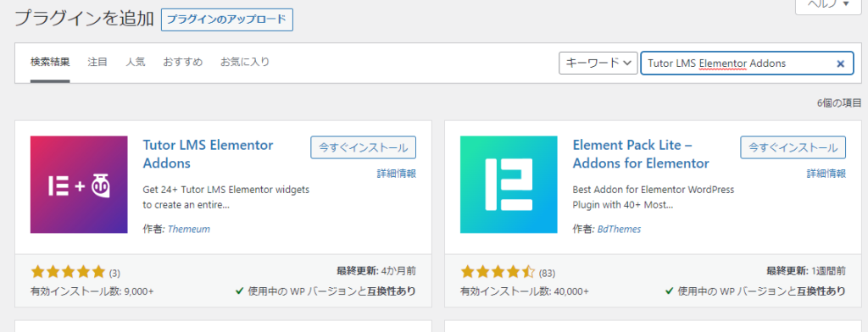The image size is (868, 332).
Task: Click プラグインのアップロード button
Action: [x=227, y=19]
